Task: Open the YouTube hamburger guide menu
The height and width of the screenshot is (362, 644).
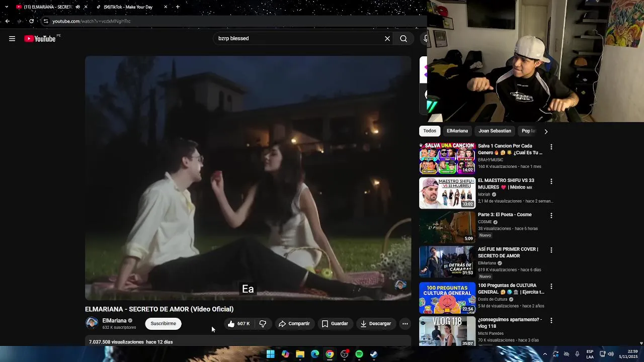Action: [12, 39]
